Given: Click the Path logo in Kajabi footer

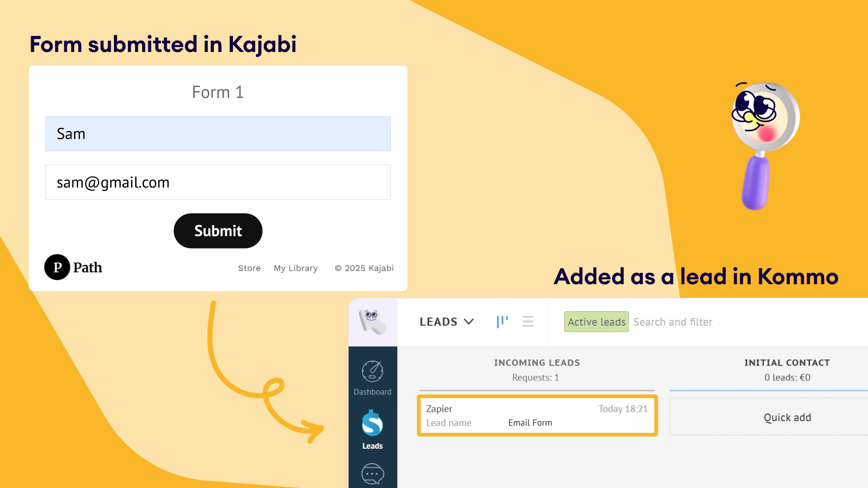Looking at the screenshot, I should tap(73, 267).
